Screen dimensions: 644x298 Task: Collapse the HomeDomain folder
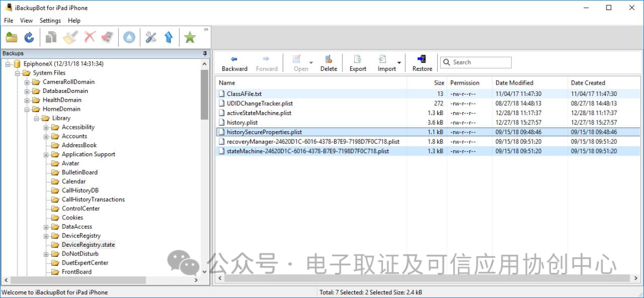pos(27,109)
